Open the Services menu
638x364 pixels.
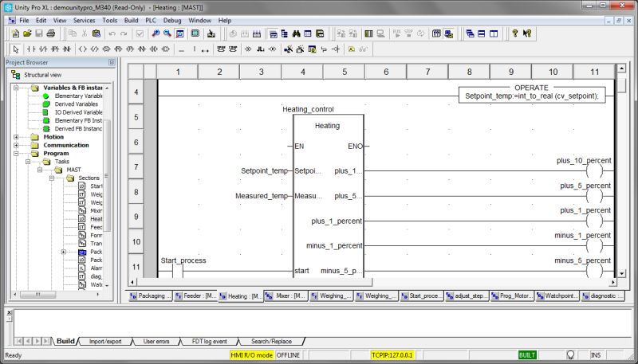tap(84, 21)
